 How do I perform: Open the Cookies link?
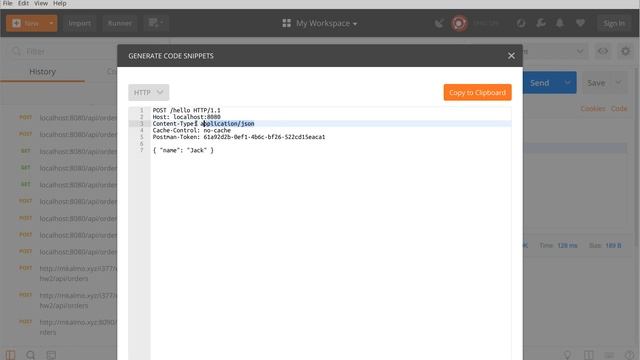point(593,109)
